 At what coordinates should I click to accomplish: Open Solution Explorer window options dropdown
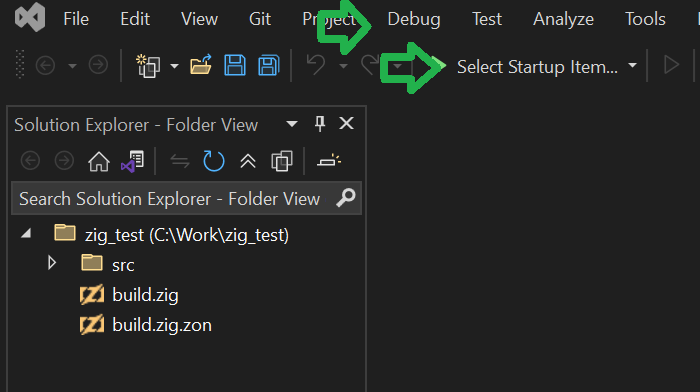tap(292, 124)
